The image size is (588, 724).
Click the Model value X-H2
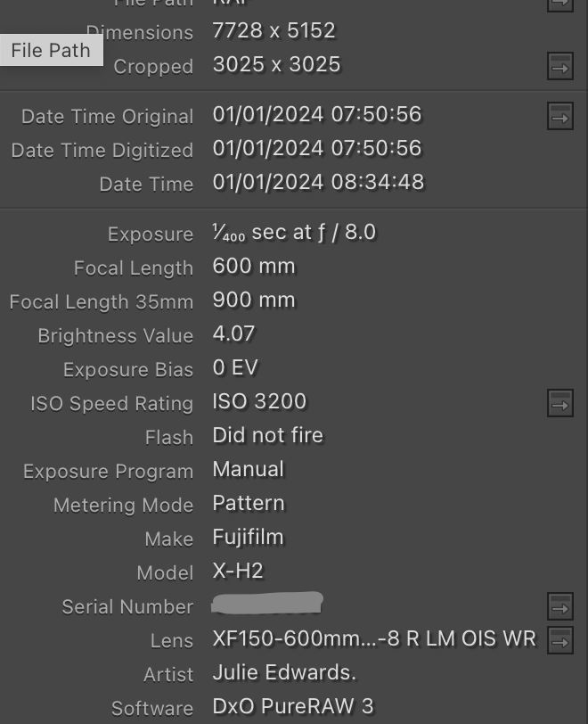237,572
